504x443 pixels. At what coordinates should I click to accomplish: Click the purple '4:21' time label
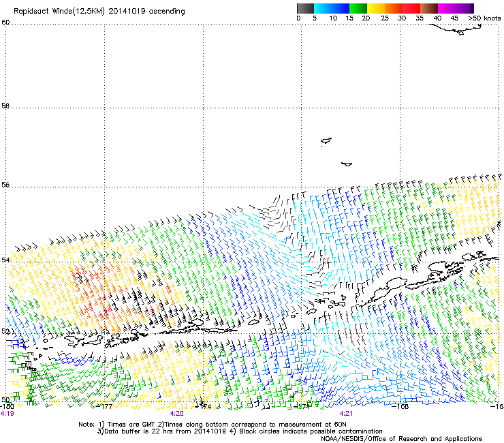[346, 414]
